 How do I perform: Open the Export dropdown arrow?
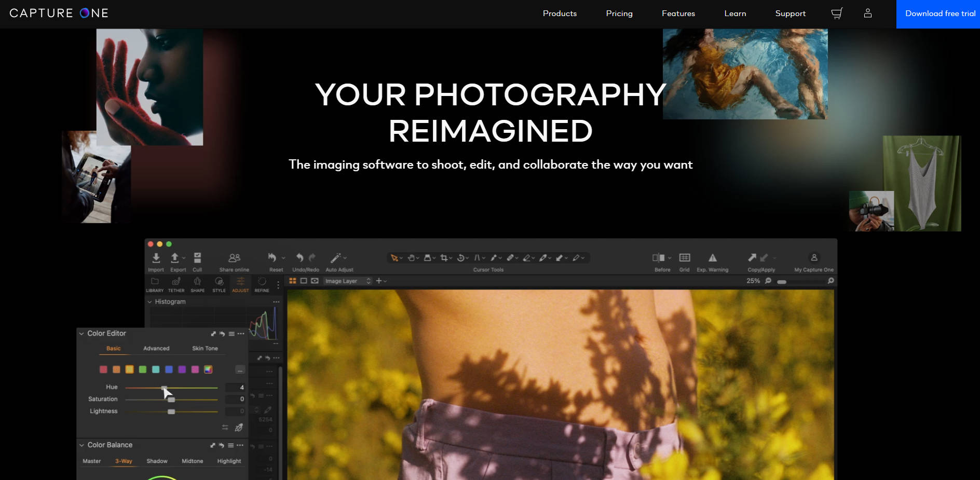pos(184,258)
